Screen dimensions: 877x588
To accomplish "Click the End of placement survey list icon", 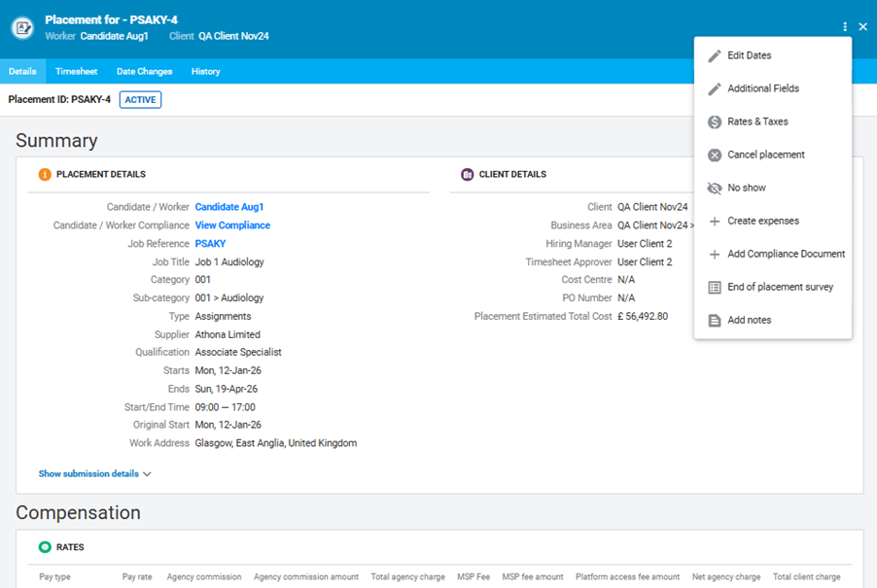I will click(x=715, y=288).
